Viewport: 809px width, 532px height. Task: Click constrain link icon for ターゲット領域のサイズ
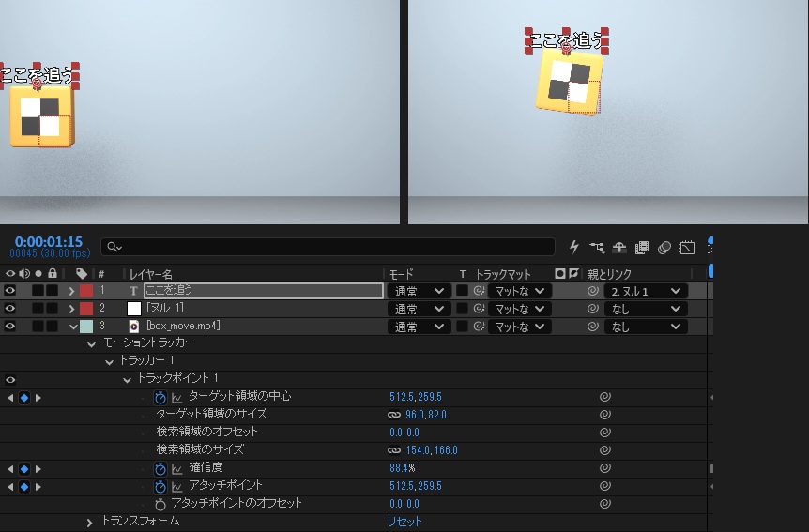click(394, 415)
